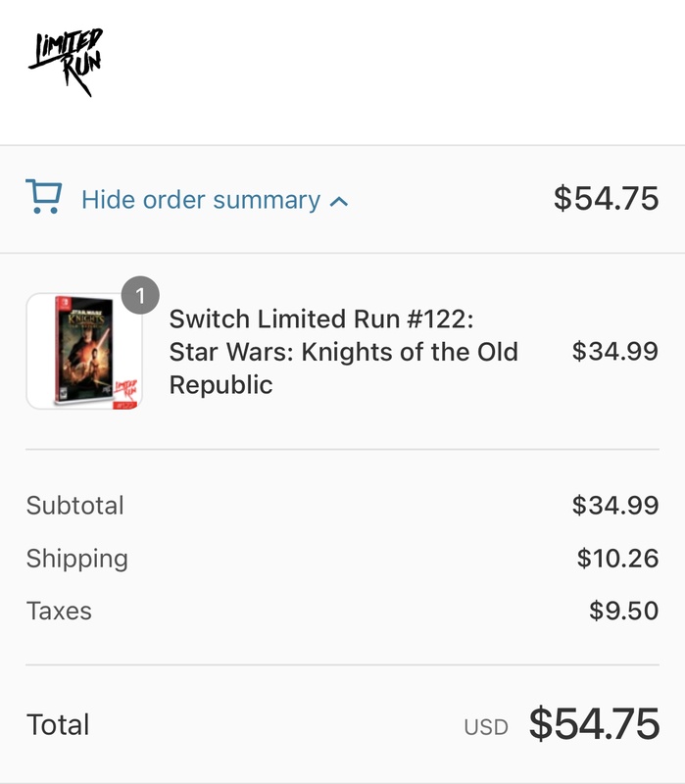The image size is (685, 784).
Task: Click the Limited Run logo
Action: point(66,63)
